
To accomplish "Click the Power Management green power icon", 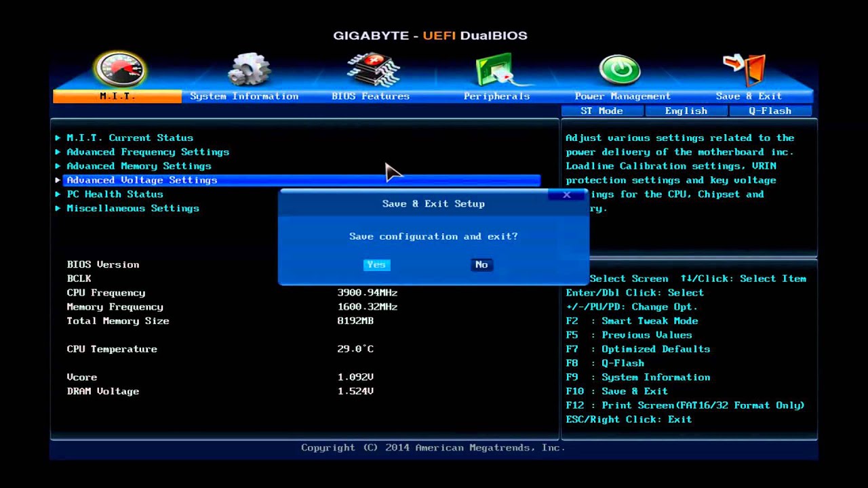I will 620,70.
